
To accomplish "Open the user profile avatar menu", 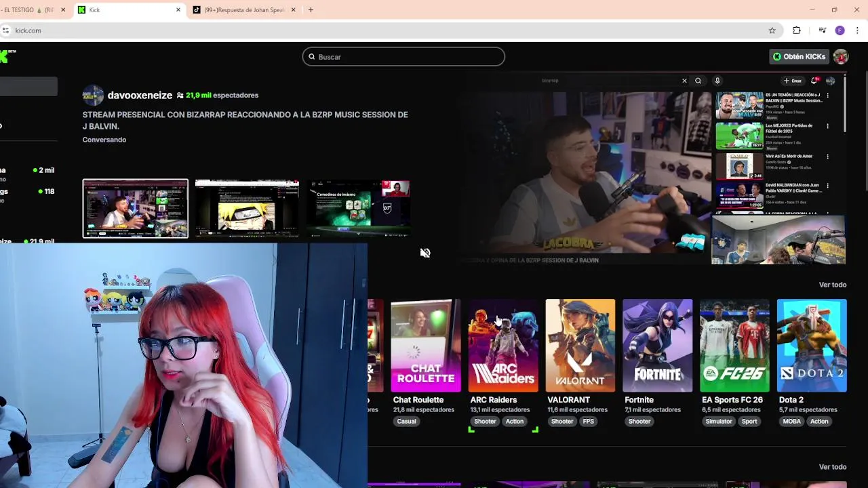I will point(841,57).
